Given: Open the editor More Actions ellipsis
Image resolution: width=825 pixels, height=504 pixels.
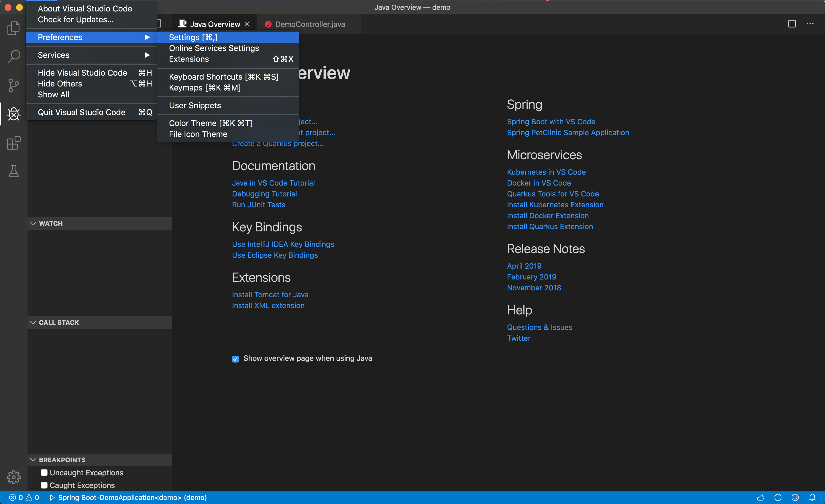Looking at the screenshot, I should pos(810,24).
